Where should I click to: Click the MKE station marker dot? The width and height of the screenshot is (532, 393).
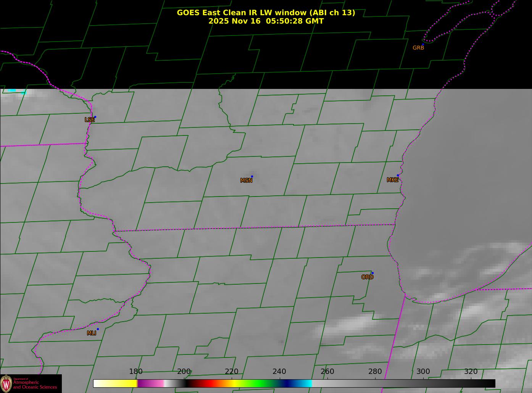(x=398, y=176)
